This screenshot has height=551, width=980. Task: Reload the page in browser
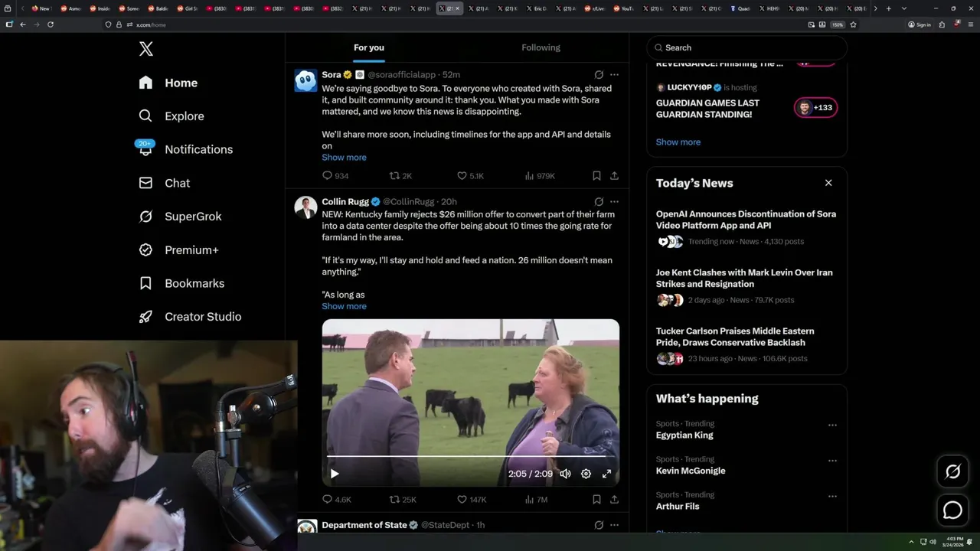click(x=51, y=24)
